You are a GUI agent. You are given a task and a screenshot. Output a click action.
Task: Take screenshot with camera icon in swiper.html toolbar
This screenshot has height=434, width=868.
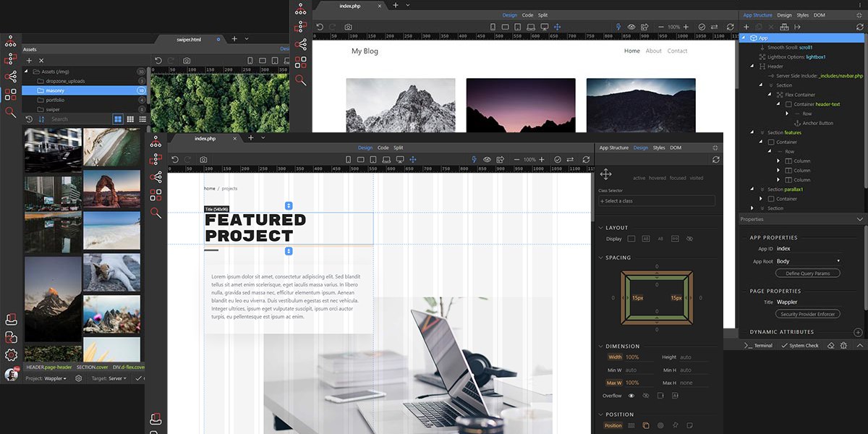(187, 61)
